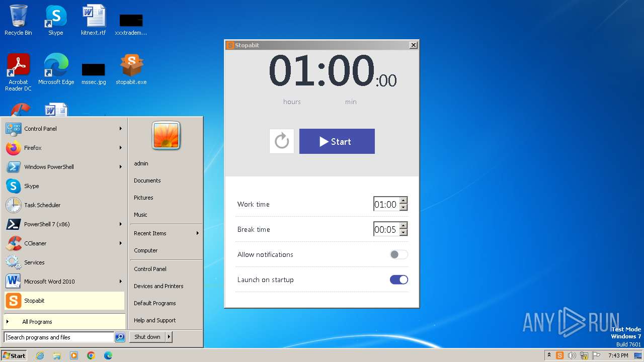This screenshot has width=644, height=362.
Task: Open Microsoft Edge from the taskbar
Action: (x=108, y=355)
